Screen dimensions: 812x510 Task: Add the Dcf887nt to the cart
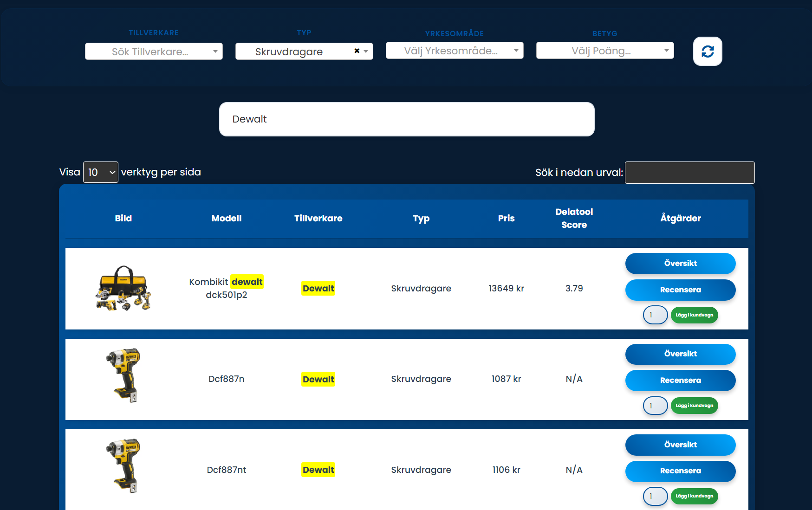(x=694, y=496)
